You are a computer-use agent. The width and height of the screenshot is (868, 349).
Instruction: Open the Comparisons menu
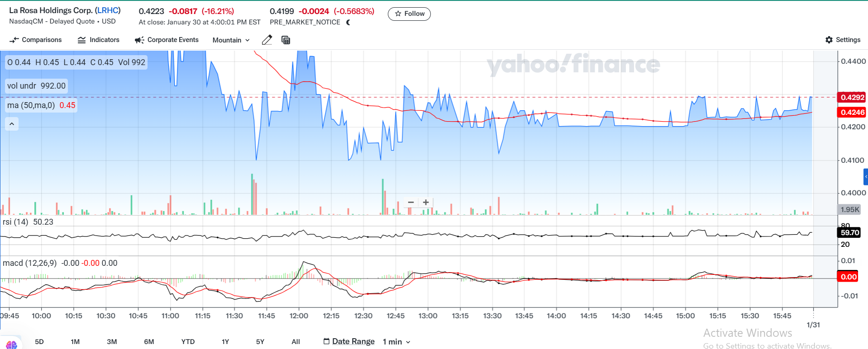(36, 40)
